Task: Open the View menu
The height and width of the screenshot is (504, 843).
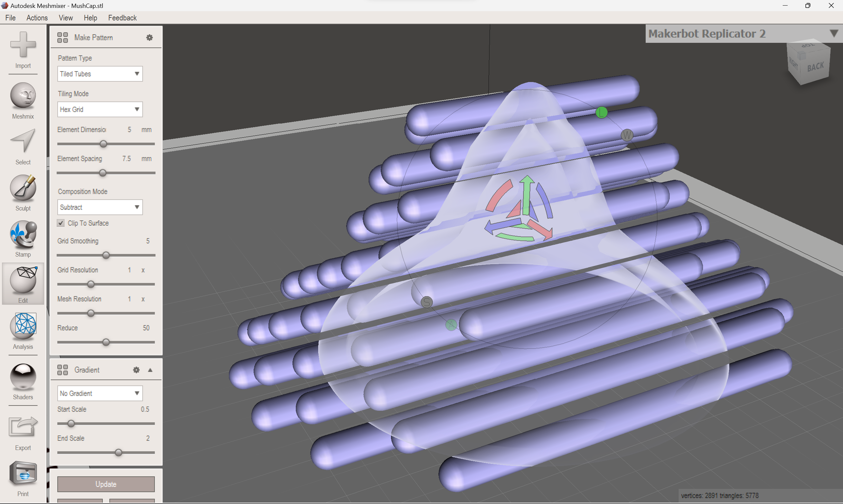Action: pos(66,18)
